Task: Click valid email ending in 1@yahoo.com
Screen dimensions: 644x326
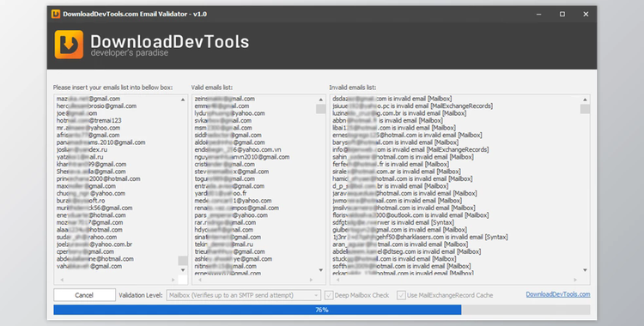Action: (x=233, y=201)
